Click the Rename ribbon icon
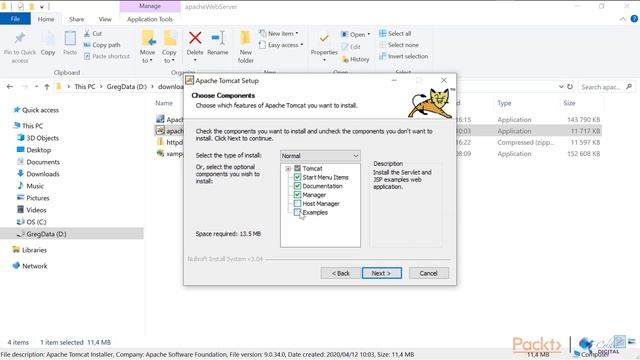The image size is (640, 360). click(218, 38)
